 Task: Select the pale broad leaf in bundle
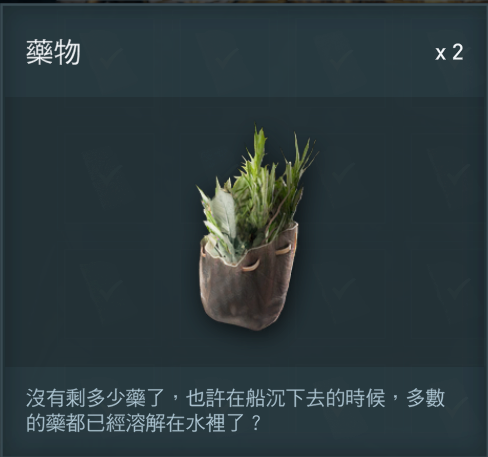coord(223,210)
